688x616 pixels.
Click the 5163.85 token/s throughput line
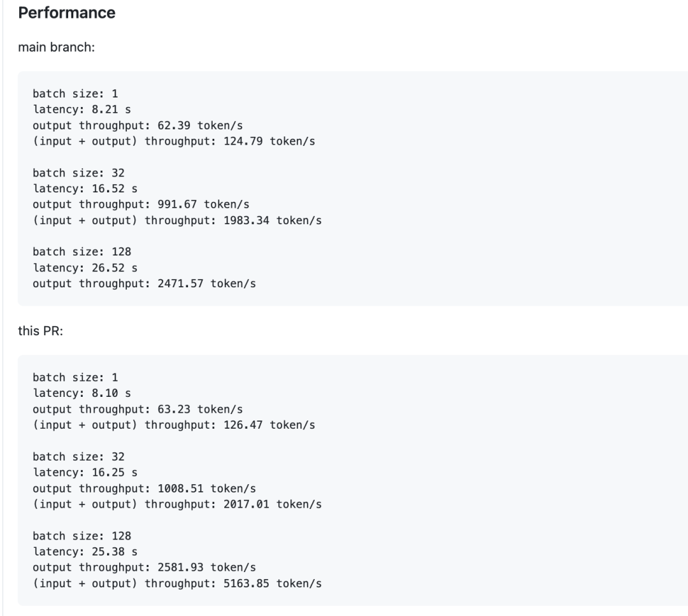coord(177,583)
